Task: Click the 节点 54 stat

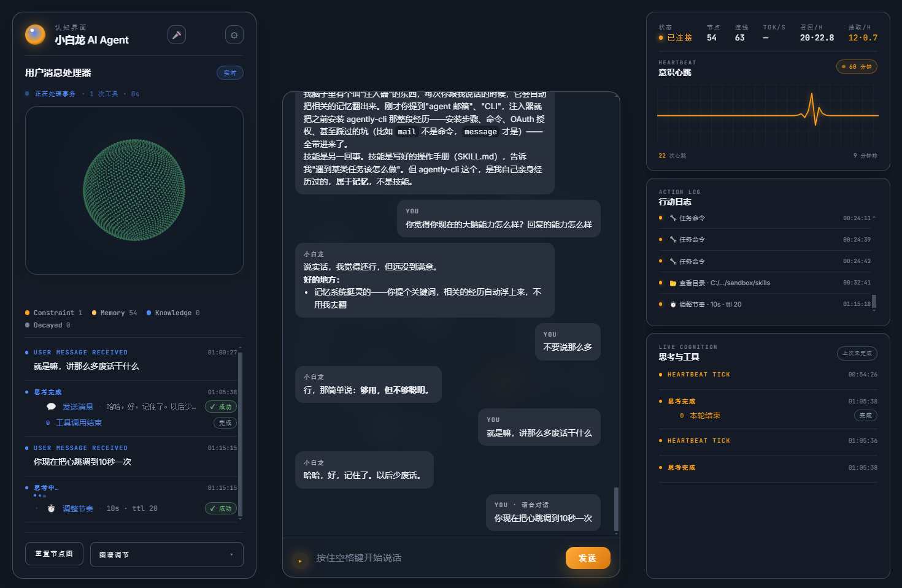Action: [713, 33]
